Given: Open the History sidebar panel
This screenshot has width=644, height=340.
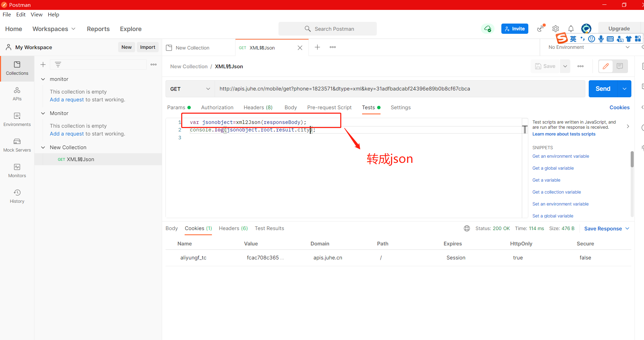Looking at the screenshot, I should pos(17,197).
